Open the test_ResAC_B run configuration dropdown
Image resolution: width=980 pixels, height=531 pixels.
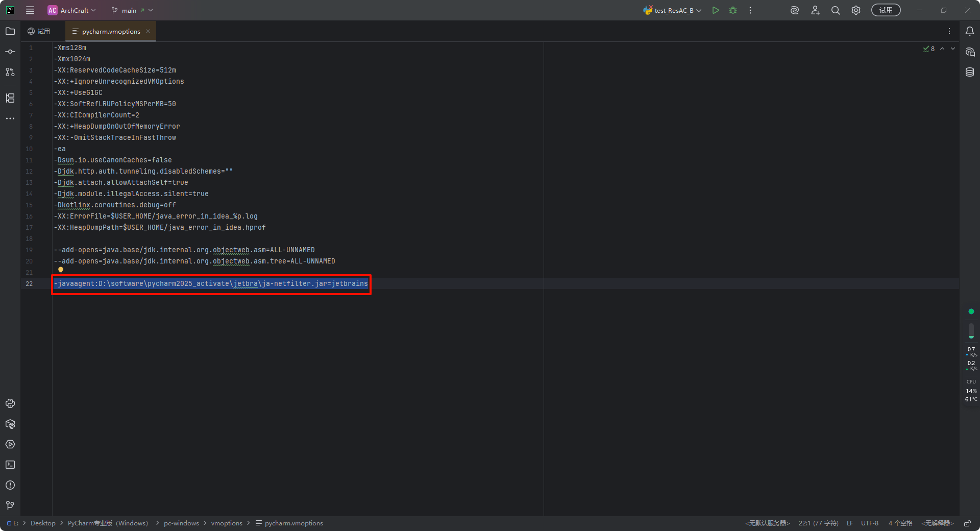[671, 10]
